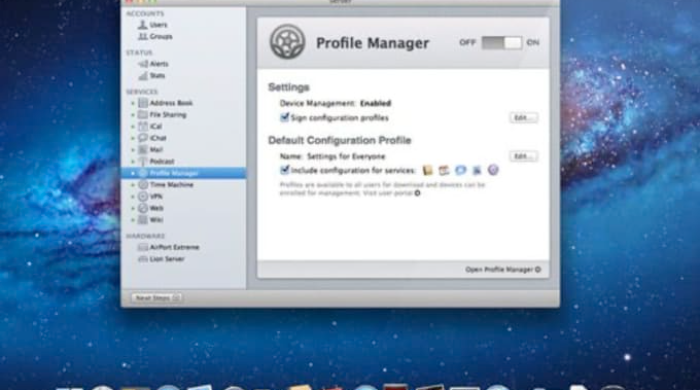700x390 pixels.
Task: Toggle the Profile Manager OFF/ON switch
Action: pyautogui.click(x=501, y=43)
